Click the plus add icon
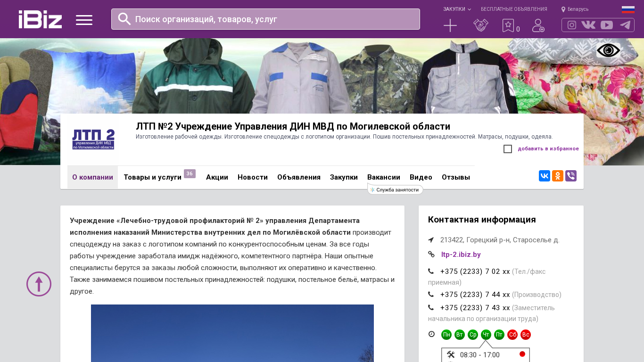The width and height of the screenshot is (644, 362). 450,25
